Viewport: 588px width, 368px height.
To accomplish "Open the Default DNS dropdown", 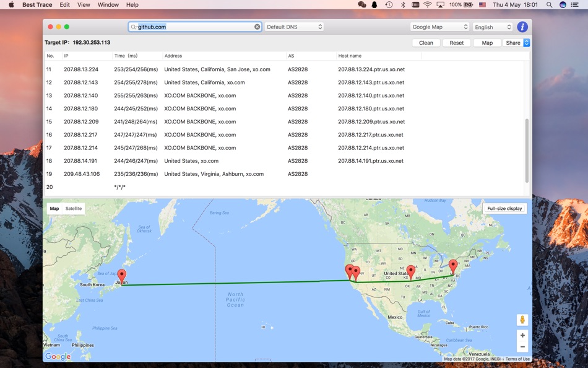I will pyautogui.click(x=294, y=27).
